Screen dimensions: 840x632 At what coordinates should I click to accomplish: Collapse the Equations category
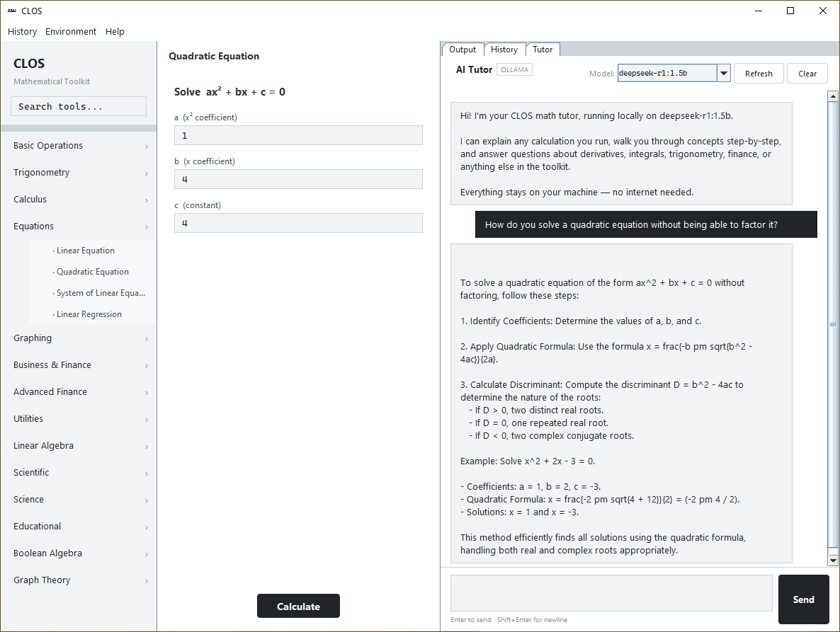coord(79,226)
